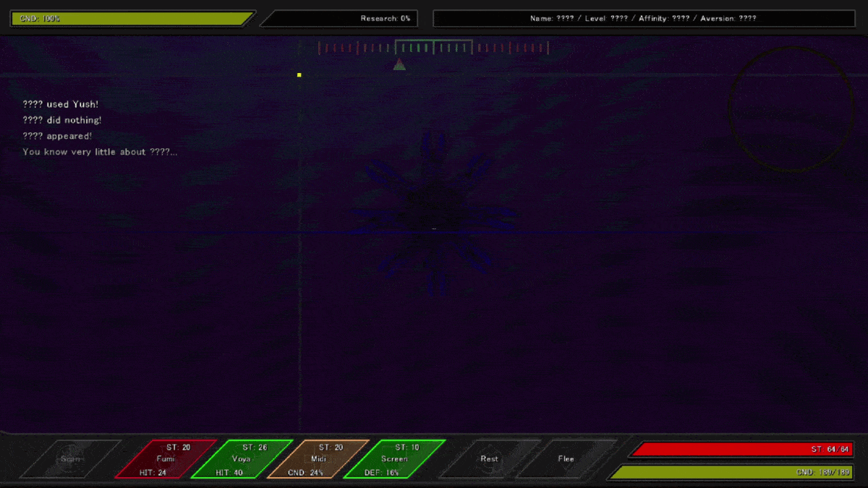Click the red ST stamina bar
The width and height of the screenshot is (868, 488).
(x=740, y=450)
